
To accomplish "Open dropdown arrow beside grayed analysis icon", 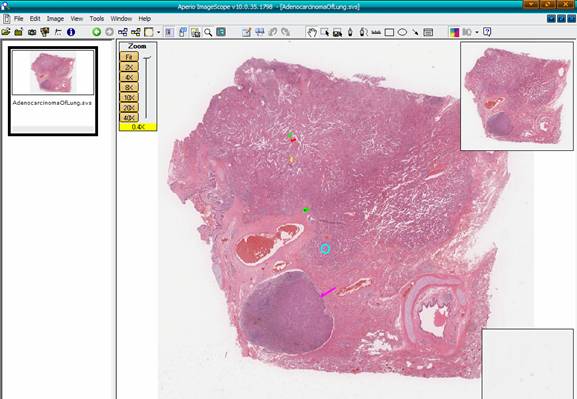I will click(477, 32).
